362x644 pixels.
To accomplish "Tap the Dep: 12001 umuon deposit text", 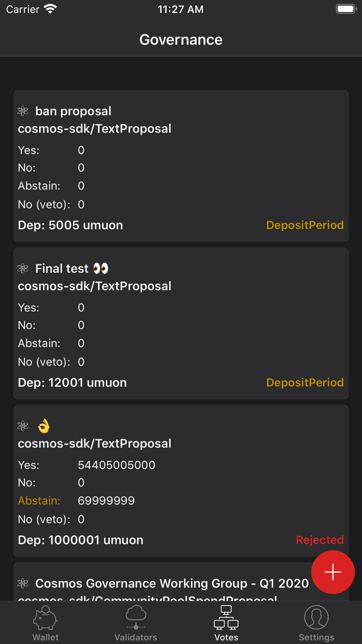I will [x=71, y=382].
